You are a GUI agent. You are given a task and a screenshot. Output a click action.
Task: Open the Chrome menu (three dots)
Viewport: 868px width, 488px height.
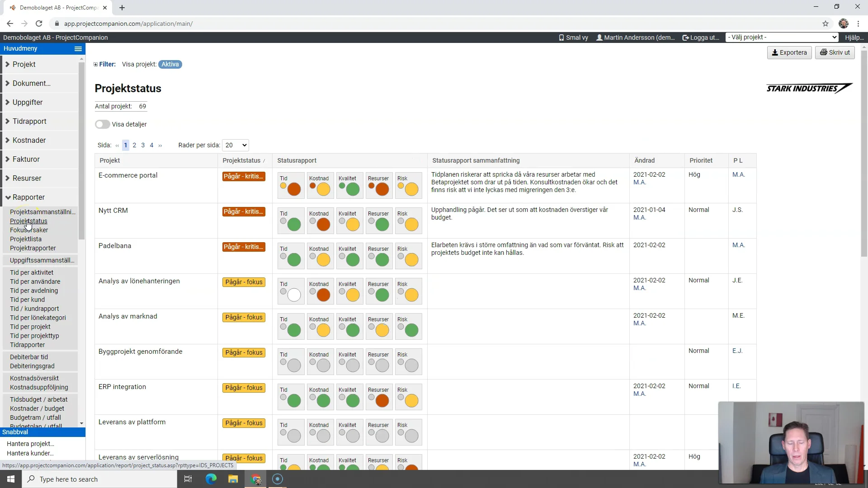click(x=859, y=23)
